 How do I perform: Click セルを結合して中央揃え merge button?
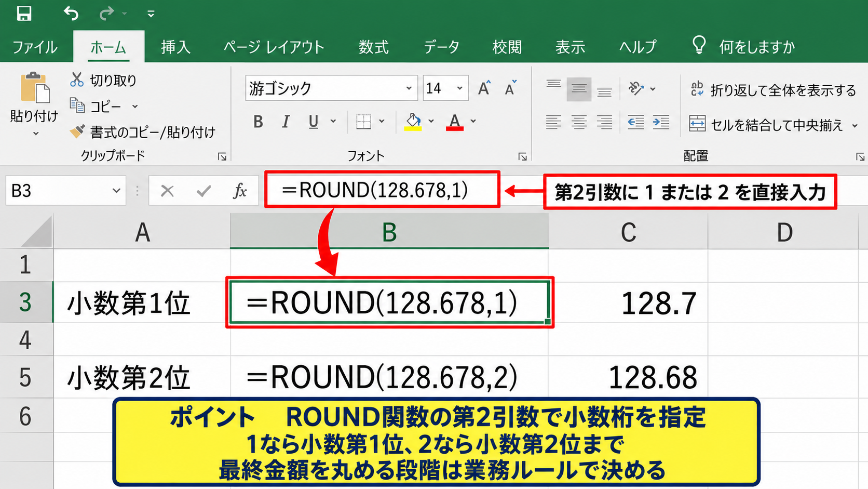tap(766, 125)
